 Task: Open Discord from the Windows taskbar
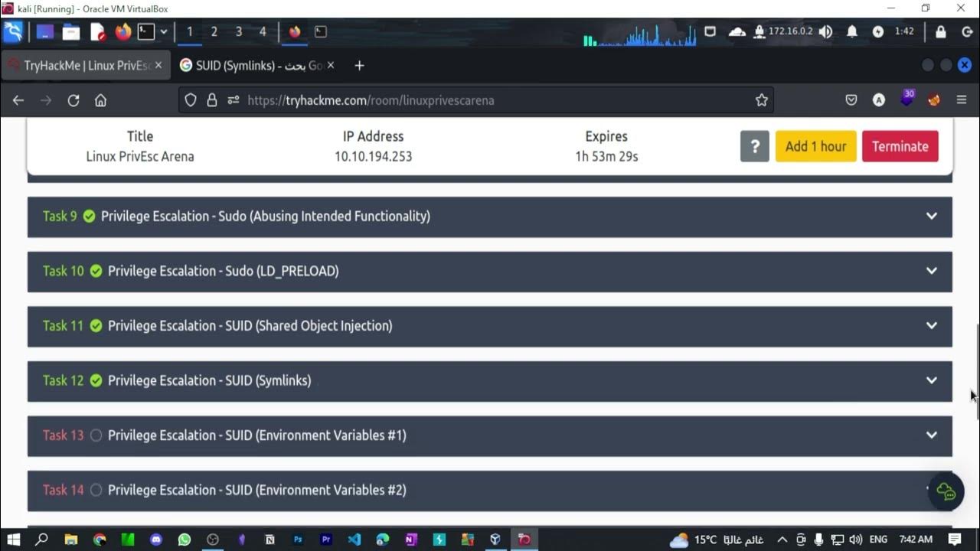tap(156, 540)
